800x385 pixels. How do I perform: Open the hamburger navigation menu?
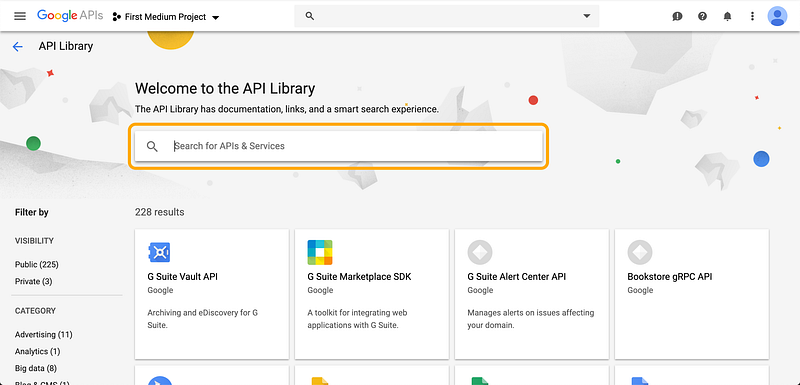coord(20,16)
